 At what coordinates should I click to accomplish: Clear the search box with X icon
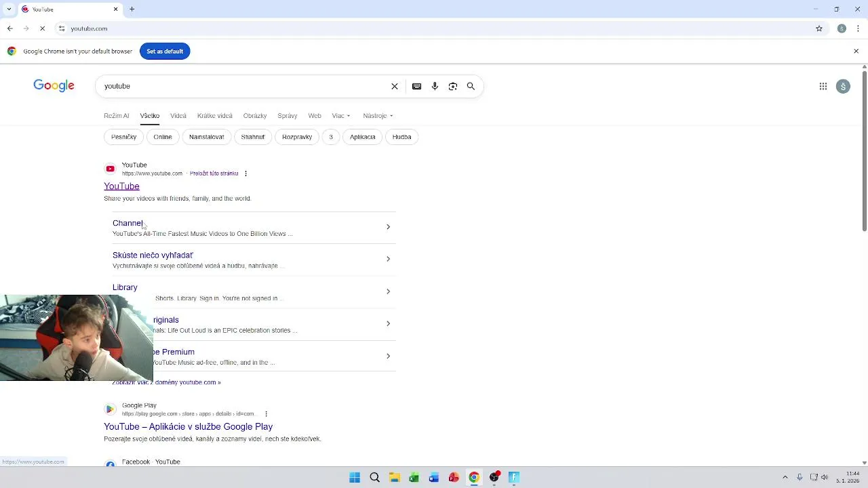(395, 86)
